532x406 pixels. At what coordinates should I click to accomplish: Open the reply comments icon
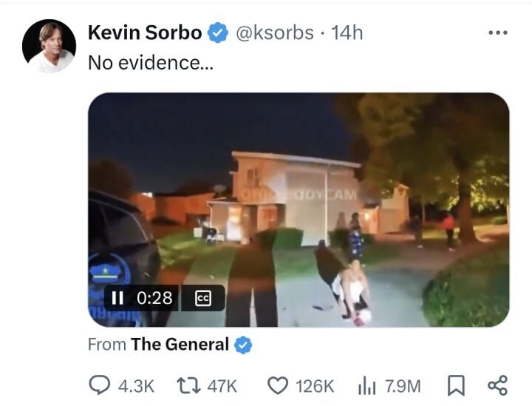pyautogui.click(x=100, y=385)
